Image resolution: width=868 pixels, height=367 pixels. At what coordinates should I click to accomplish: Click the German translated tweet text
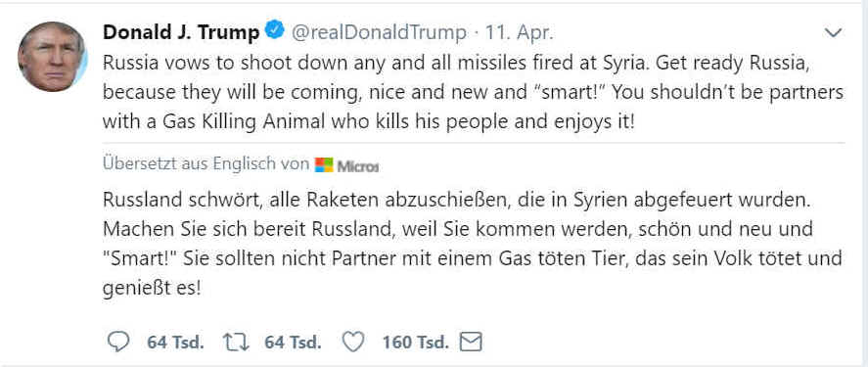(x=473, y=243)
